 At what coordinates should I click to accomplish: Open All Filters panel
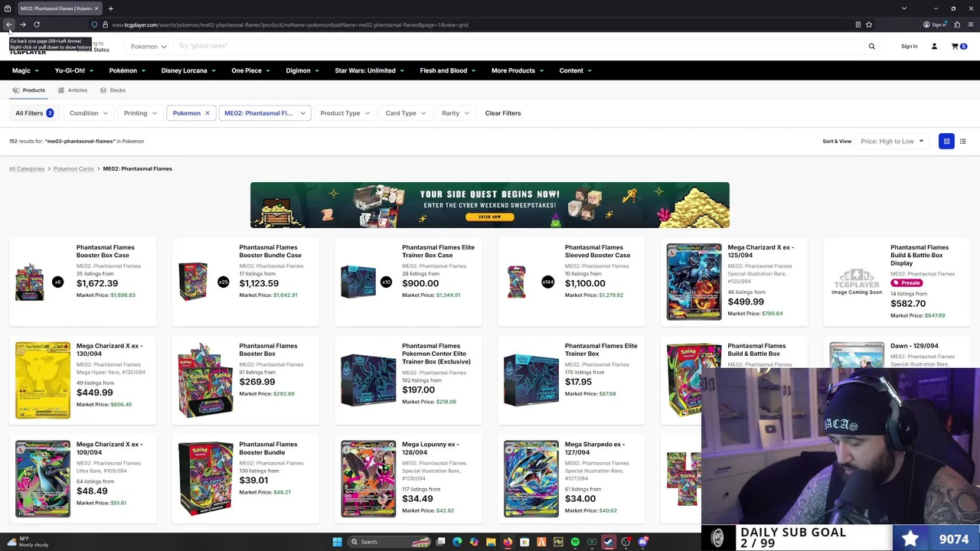pyautogui.click(x=34, y=113)
